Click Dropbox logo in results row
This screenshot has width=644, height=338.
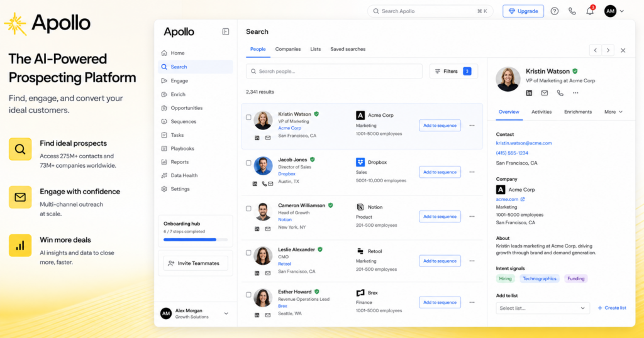pos(360,162)
